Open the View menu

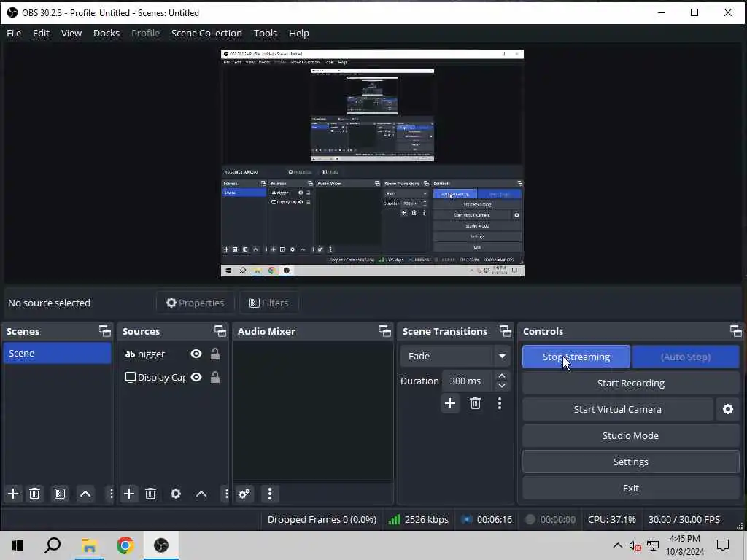click(x=71, y=33)
